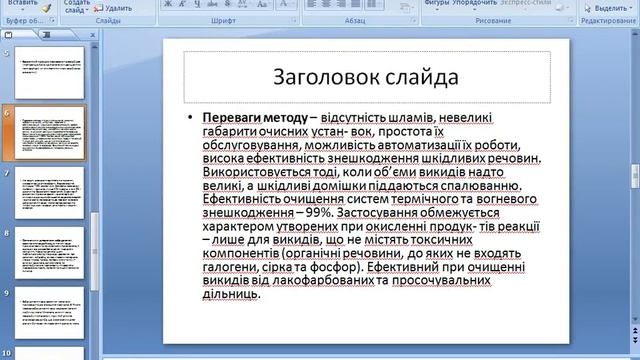Toggle strikethrough abc formatting
This screenshot has width=640, height=360.
212,4
